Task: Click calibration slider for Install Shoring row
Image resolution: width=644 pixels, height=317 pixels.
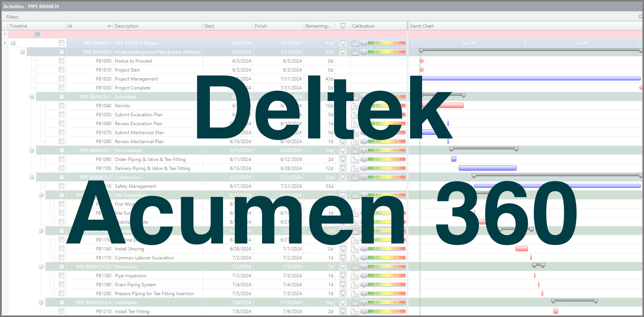Action: 383,249
